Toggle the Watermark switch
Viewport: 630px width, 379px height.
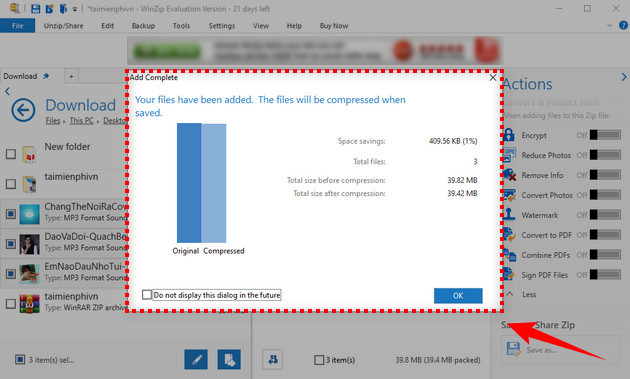coord(605,215)
